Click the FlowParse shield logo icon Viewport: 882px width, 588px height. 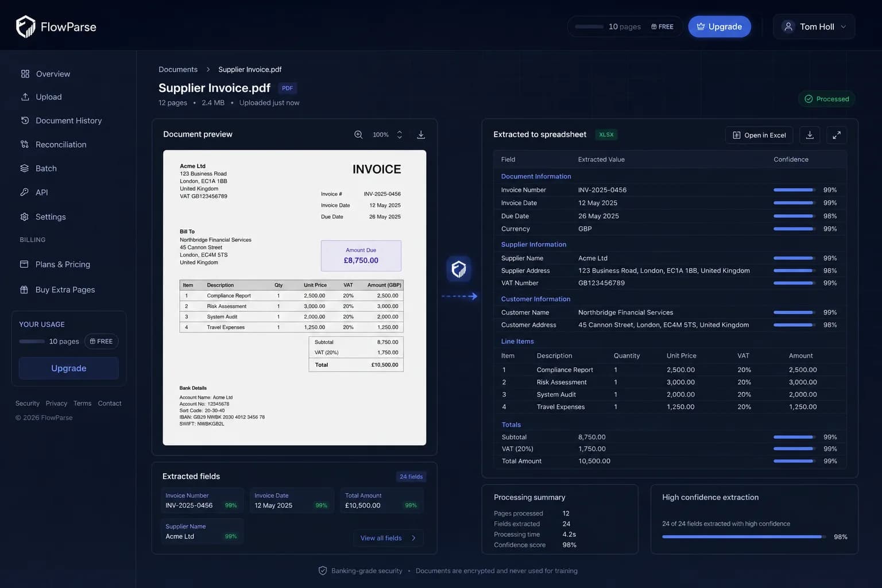(25, 26)
